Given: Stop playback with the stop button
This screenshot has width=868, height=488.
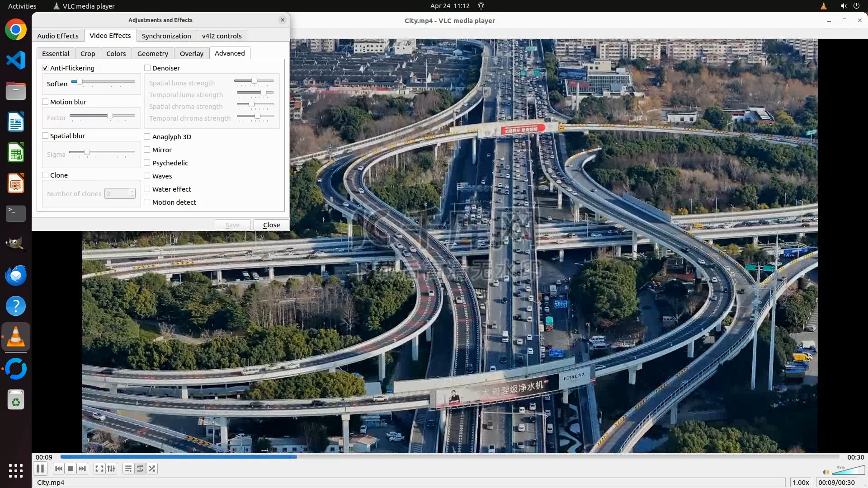Looking at the screenshot, I should coord(71,469).
